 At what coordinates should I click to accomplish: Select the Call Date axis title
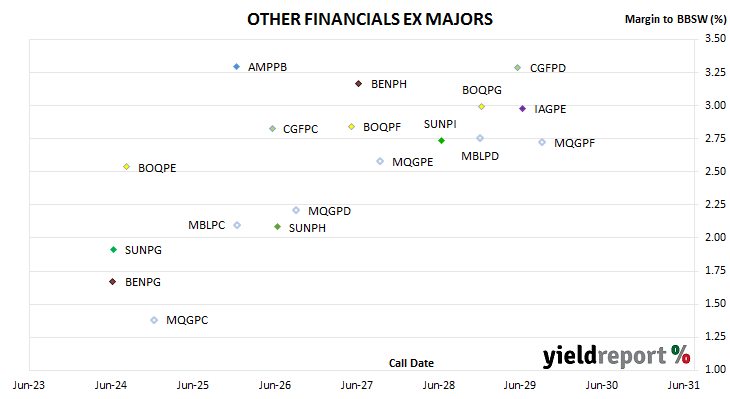click(x=411, y=363)
